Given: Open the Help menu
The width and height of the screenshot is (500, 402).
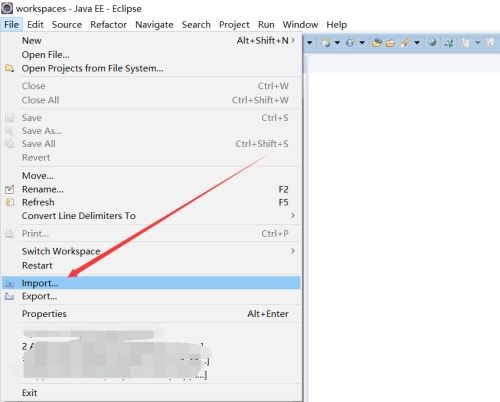Looking at the screenshot, I should pyautogui.click(x=337, y=25).
